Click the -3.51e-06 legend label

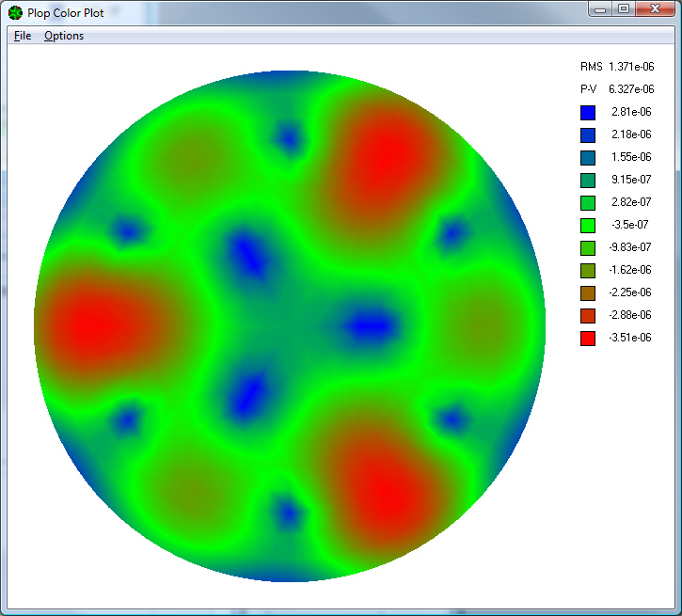630,338
